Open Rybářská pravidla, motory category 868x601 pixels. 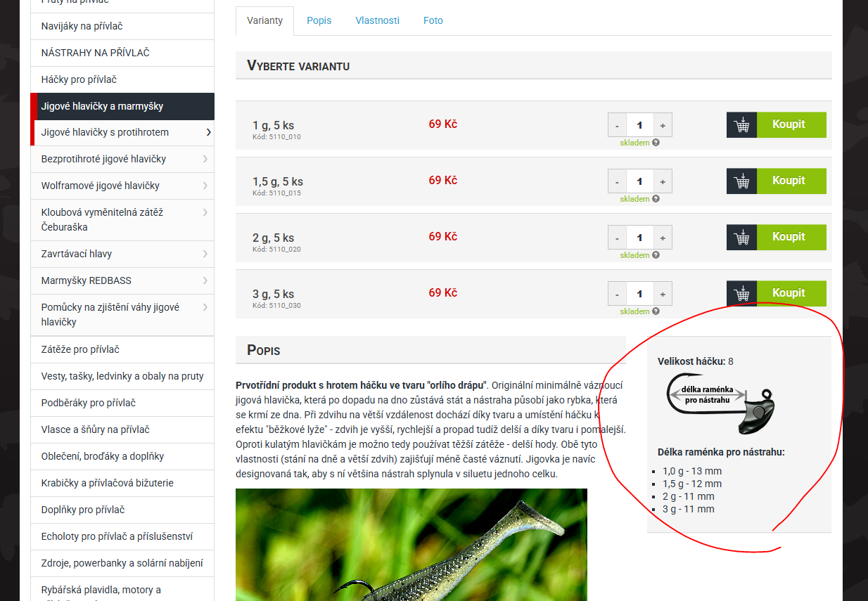[122, 589]
